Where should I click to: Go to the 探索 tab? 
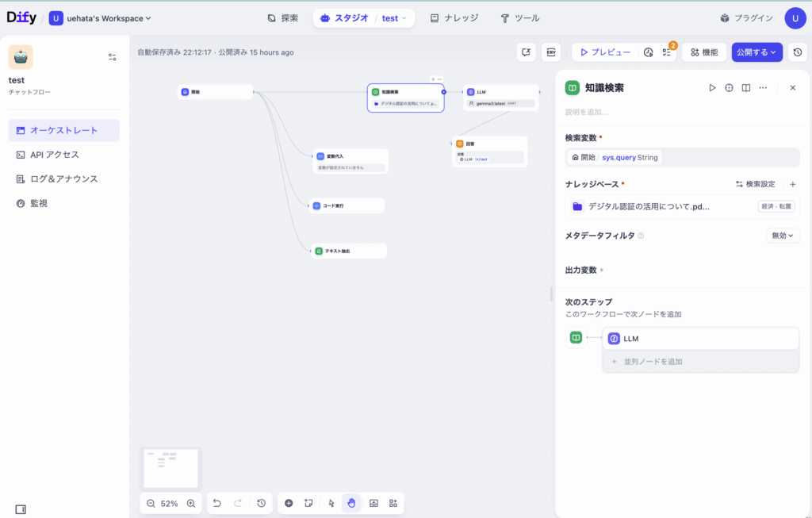pos(283,18)
